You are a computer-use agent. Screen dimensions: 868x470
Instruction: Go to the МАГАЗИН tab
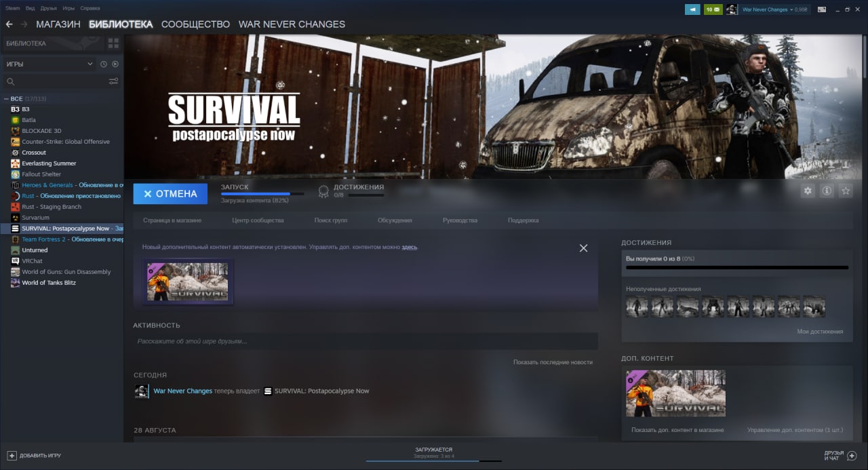click(x=58, y=24)
